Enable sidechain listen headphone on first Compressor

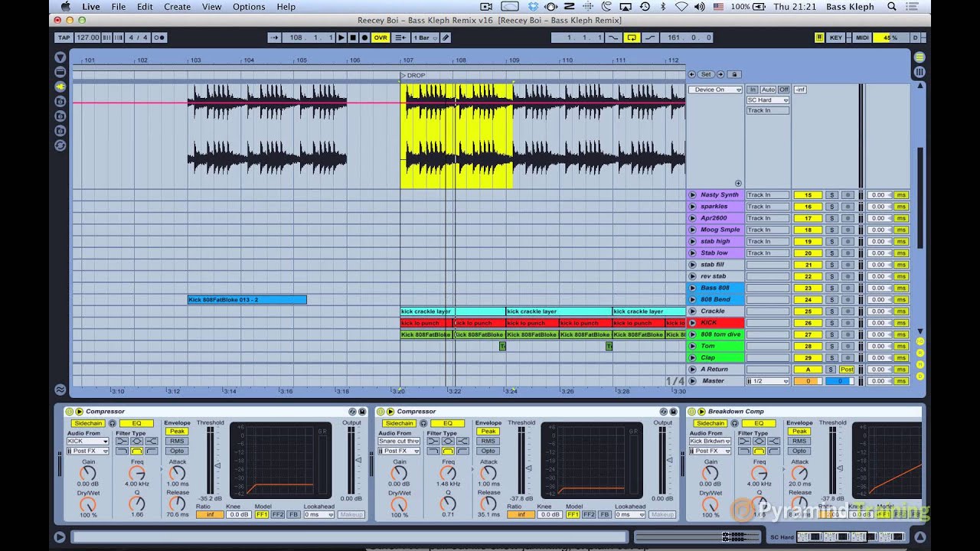[x=113, y=423]
